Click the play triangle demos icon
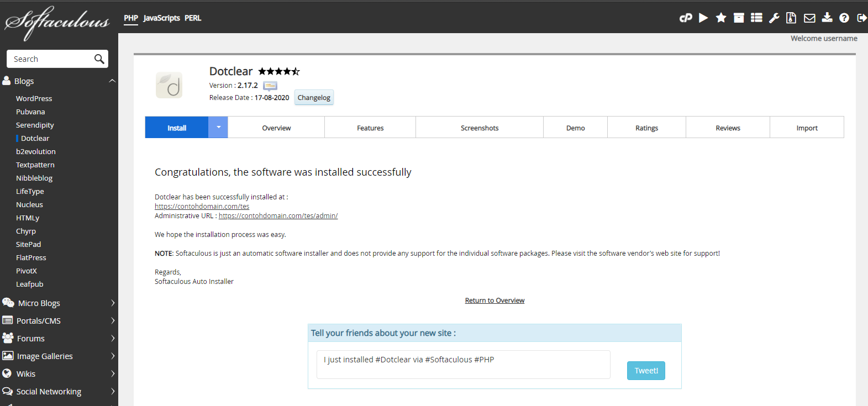 [x=703, y=18]
